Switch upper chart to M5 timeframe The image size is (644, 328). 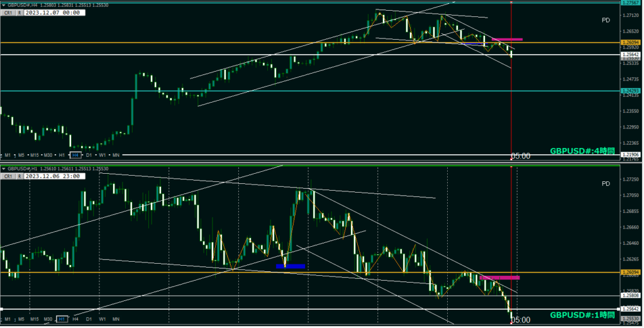click(x=21, y=155)
